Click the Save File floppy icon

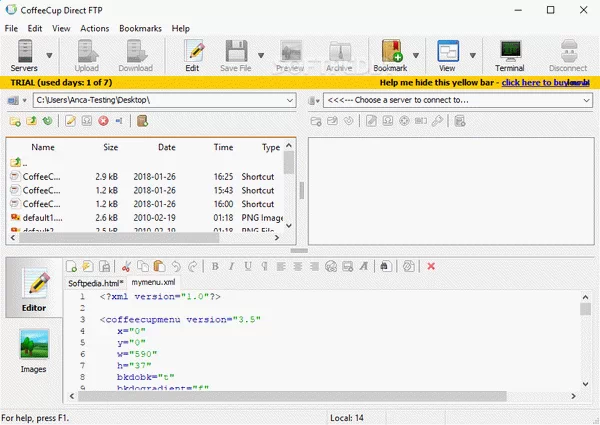[x=236, y=56]
